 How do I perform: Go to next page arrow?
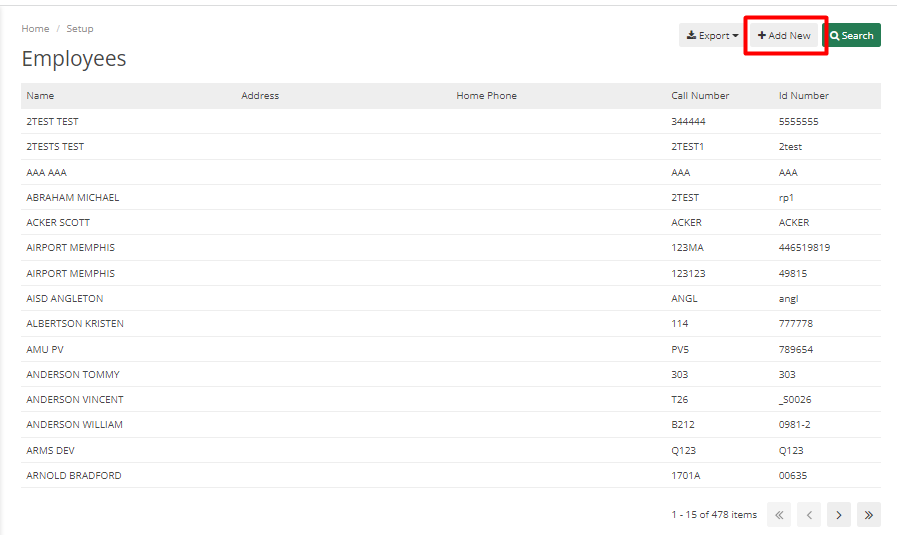click(839, 514)
